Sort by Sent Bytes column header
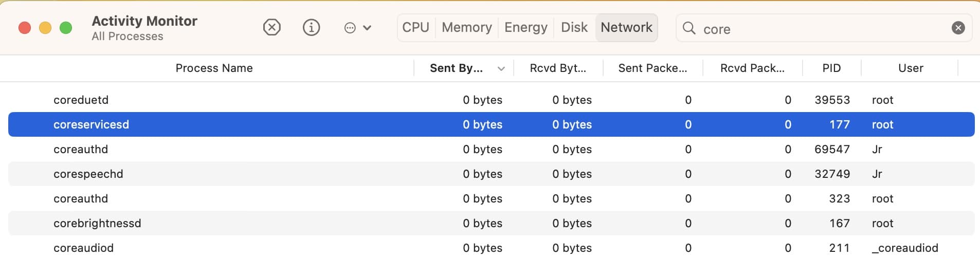This screenshot has height=257, width=980. [x=456, y=68]
